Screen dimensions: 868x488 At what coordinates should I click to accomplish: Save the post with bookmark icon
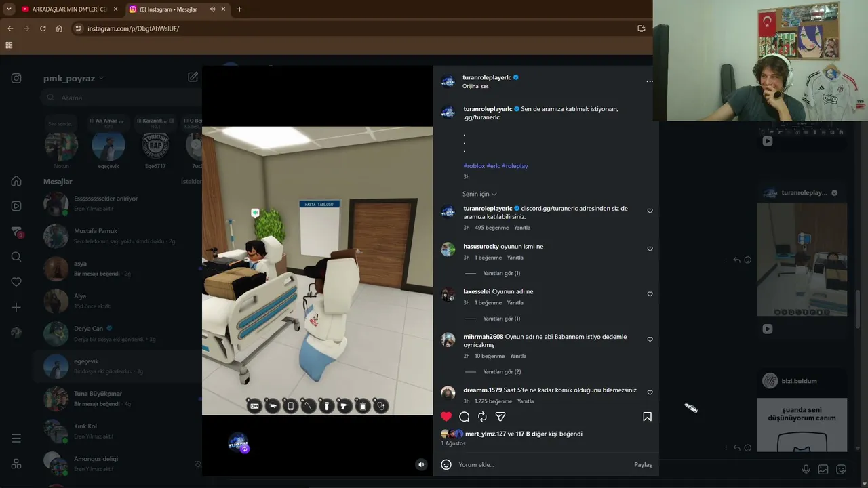click(647, 416)
